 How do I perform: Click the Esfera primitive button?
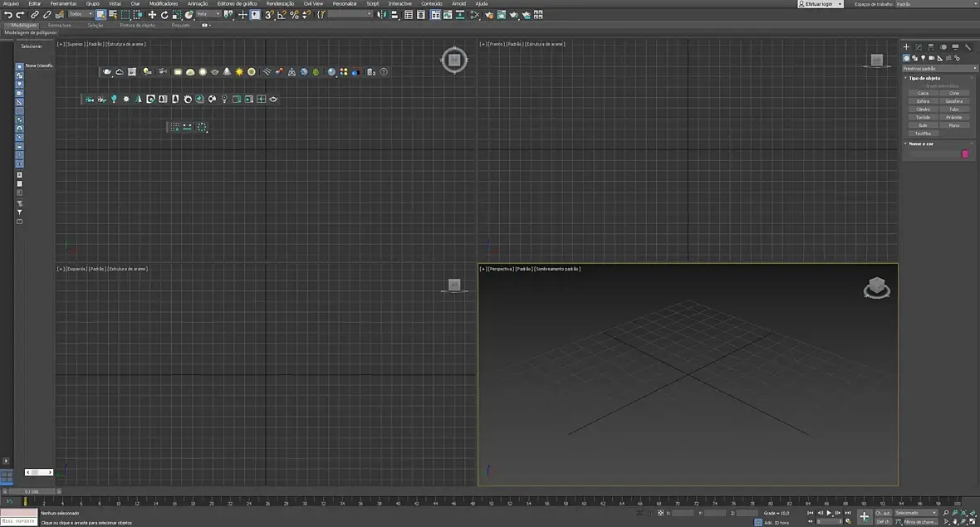[x=923, y=101]
